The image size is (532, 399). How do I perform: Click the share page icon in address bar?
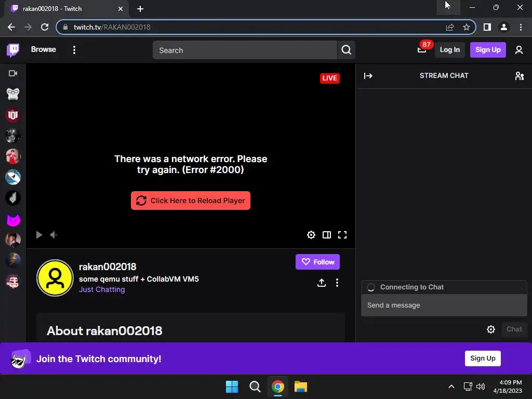450,27
